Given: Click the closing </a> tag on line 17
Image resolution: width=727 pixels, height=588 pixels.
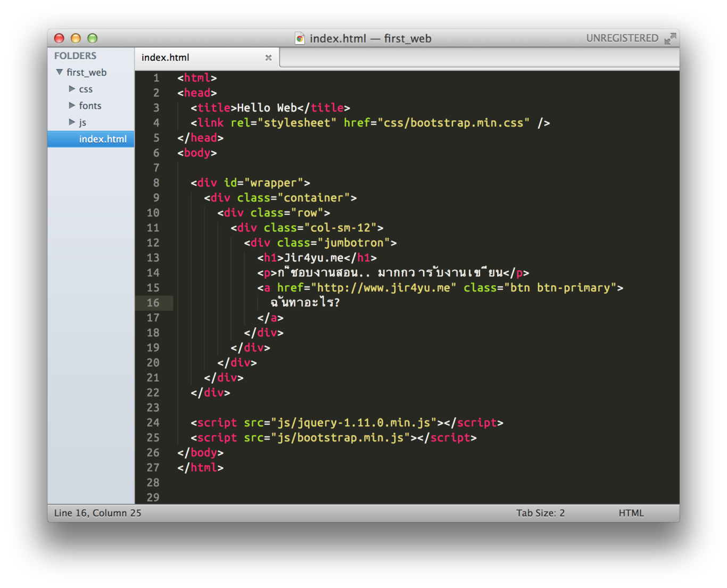Looking at the screenshot, I should coord(270,318).
